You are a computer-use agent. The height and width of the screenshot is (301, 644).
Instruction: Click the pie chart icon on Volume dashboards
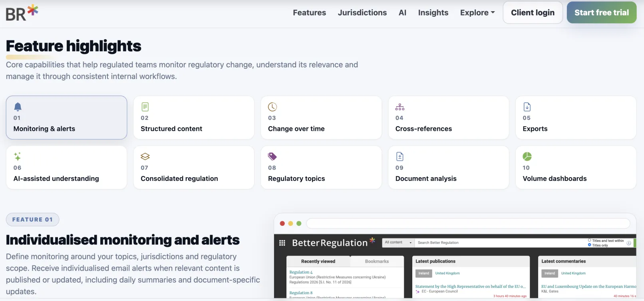pos(527,156)
